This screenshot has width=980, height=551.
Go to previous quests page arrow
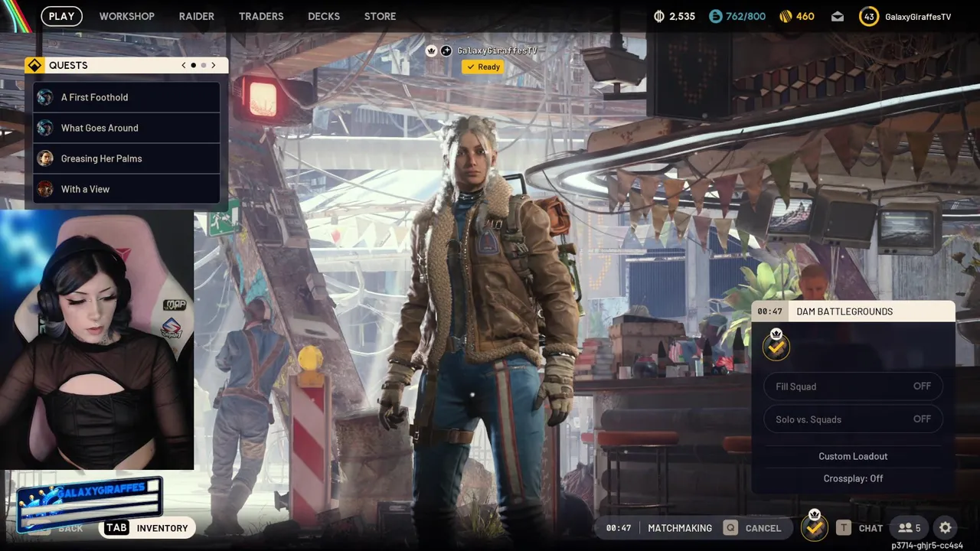coord(184,65)
